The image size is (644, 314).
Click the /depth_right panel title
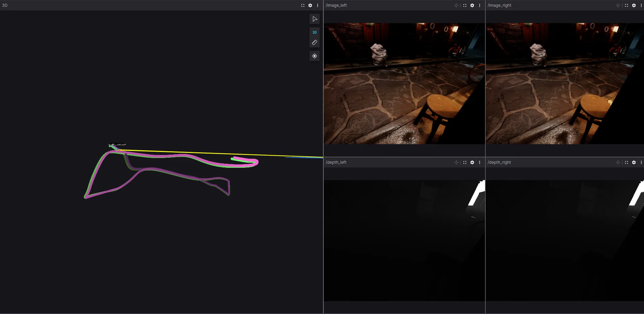coord(499,162)
